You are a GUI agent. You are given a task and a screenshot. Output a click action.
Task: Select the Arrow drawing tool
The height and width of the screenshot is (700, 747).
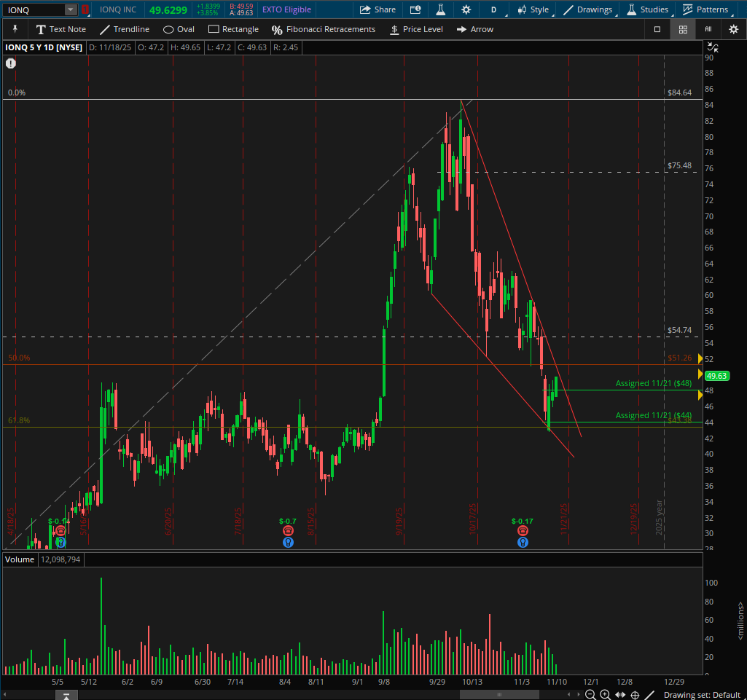474,29
